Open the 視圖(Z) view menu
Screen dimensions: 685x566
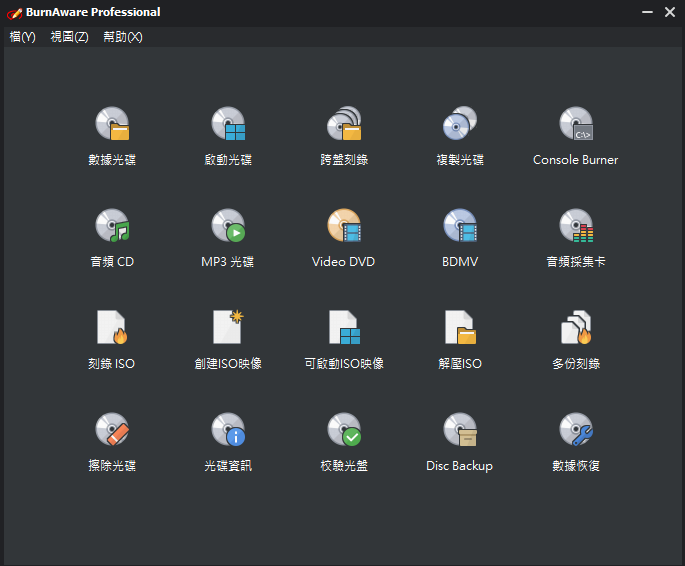coord(69,37)
